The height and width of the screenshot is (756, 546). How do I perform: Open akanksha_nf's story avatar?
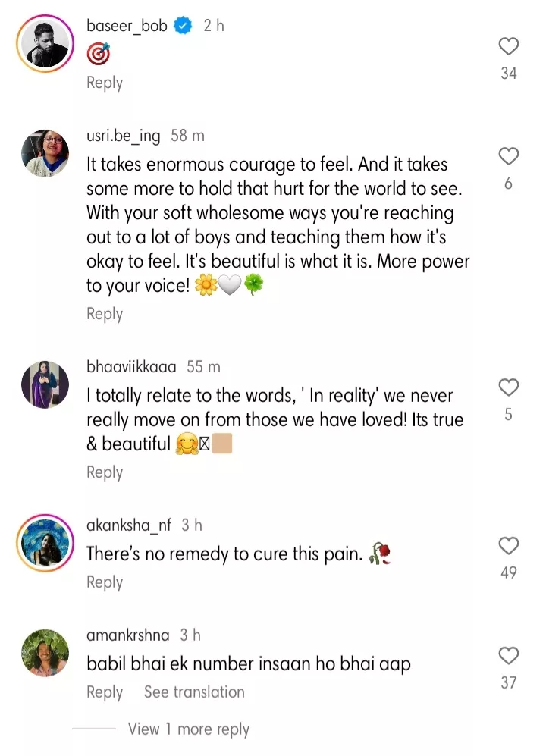(45, 543)
